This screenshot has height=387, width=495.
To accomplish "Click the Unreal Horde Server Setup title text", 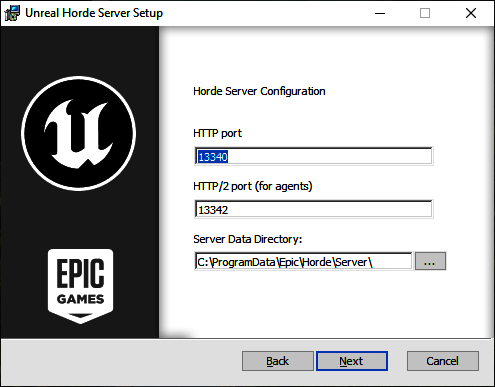I will click(94, 13).
